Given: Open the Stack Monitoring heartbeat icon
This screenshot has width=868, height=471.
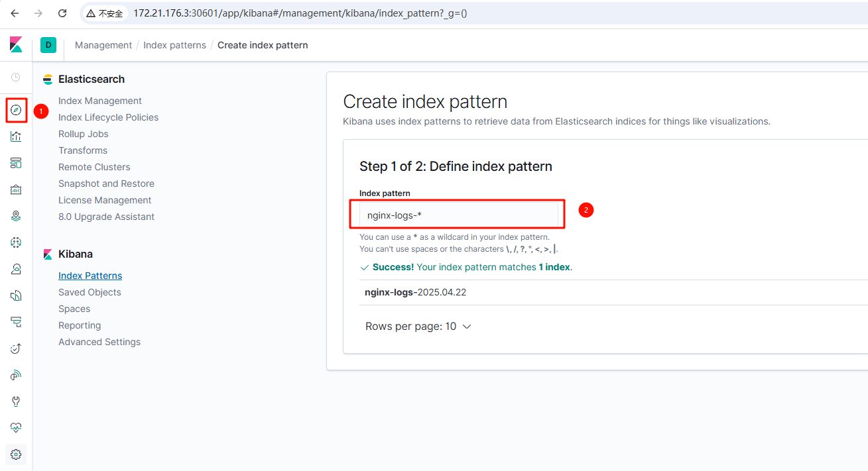Looking at the screenshot, I should [x=16, y=428].
